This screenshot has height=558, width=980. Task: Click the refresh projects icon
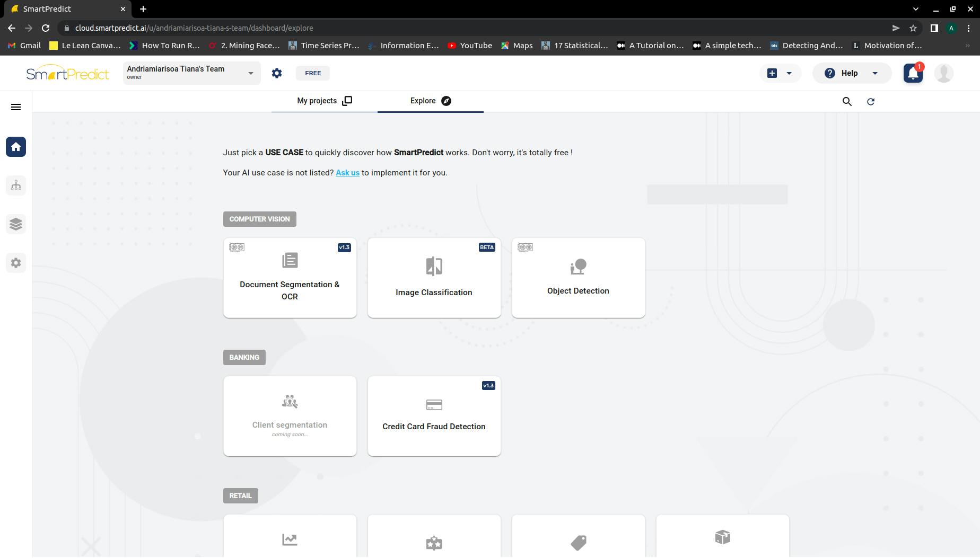pos(871,101)
